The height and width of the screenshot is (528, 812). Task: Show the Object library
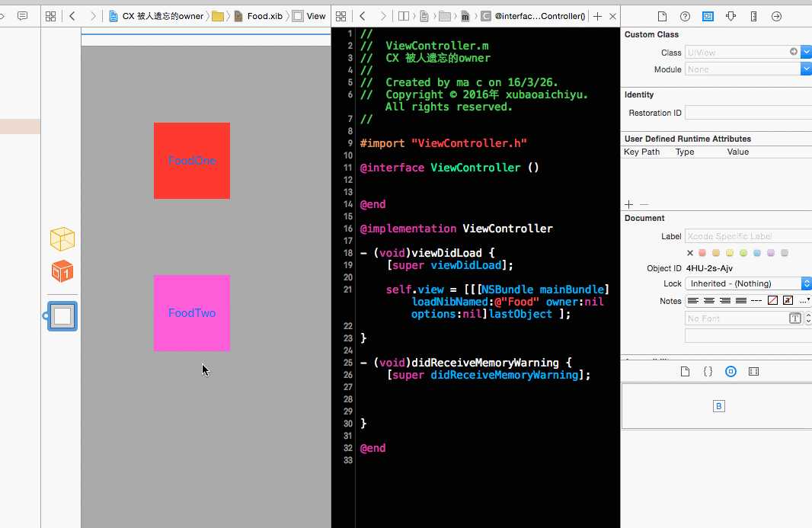click(x=730, y=372)
